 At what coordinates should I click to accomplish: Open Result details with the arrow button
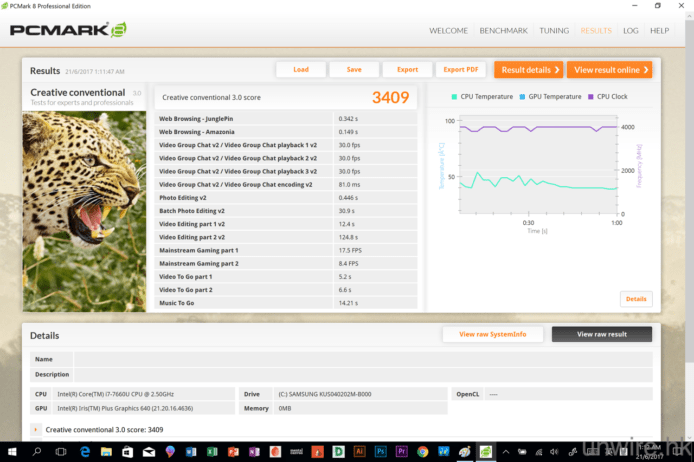tap(529, 70)
